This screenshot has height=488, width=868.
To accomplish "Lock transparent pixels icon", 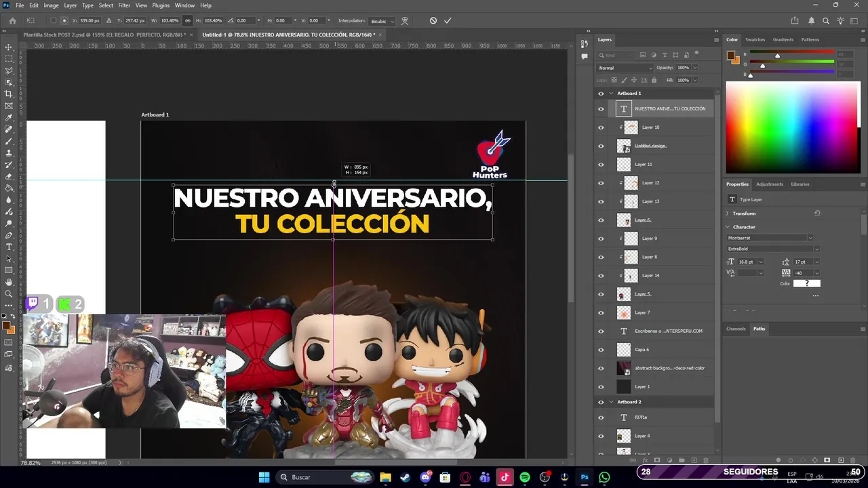I will 614,80.
